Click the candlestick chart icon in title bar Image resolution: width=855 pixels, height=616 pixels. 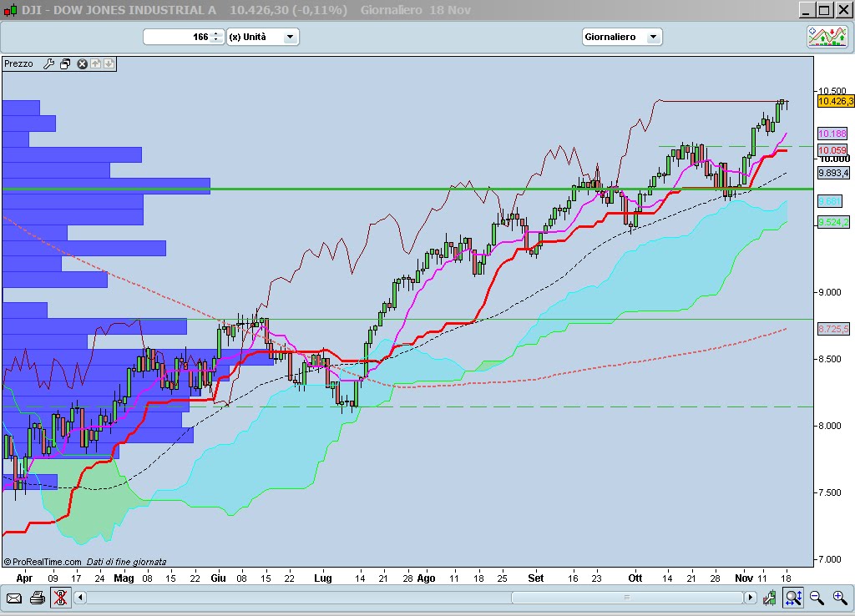tap(10, 10)
